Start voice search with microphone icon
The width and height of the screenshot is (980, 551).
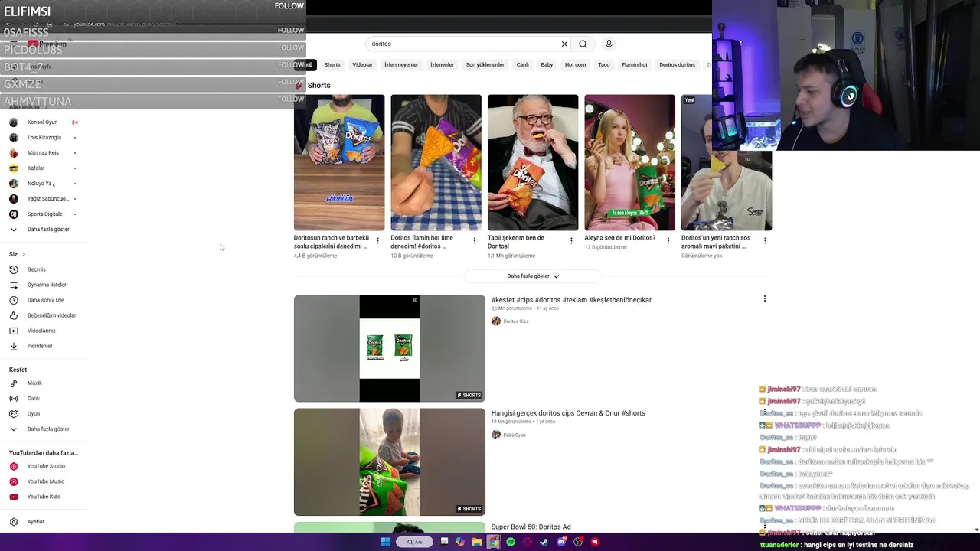pyautogui.click(x=609, y=44)
